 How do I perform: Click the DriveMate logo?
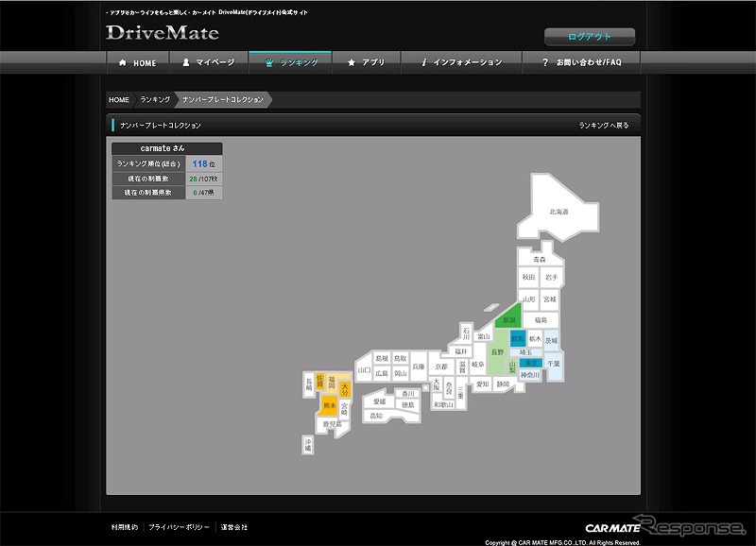pos(163,33)
